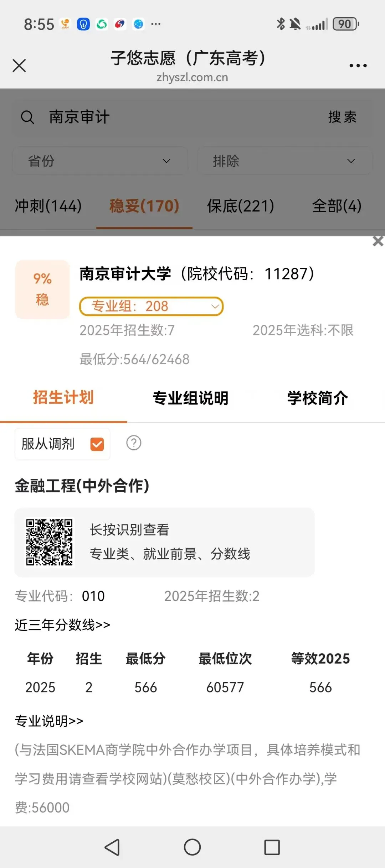Open the 专业组: 208 selector
The width and height of the screenshot is (385, 868).
point(151,306)
